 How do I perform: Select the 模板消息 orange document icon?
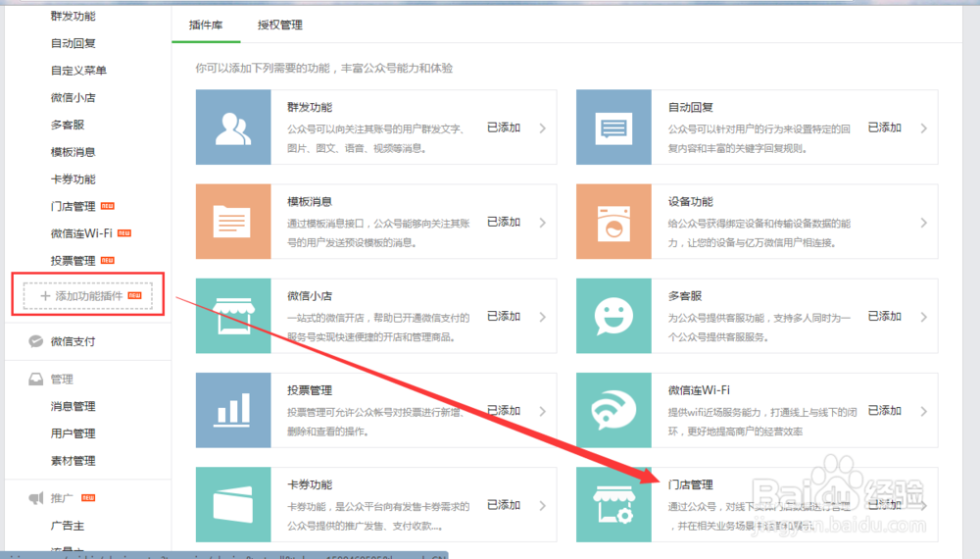(x=233, y=222)
